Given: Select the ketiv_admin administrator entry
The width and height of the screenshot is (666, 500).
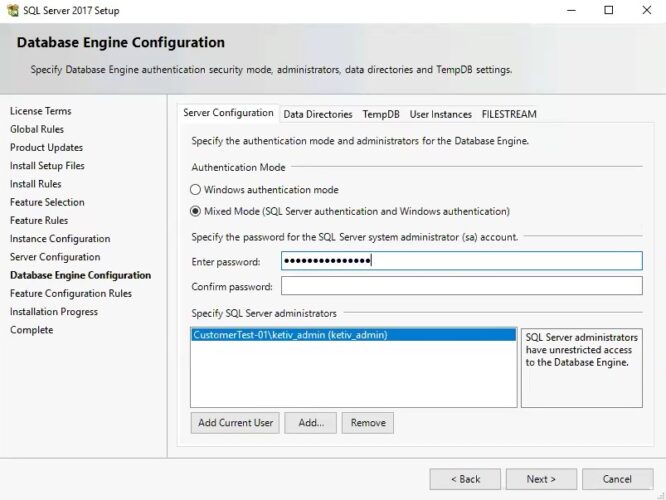Looking at the screenshot, I should [x=290, y=335].
